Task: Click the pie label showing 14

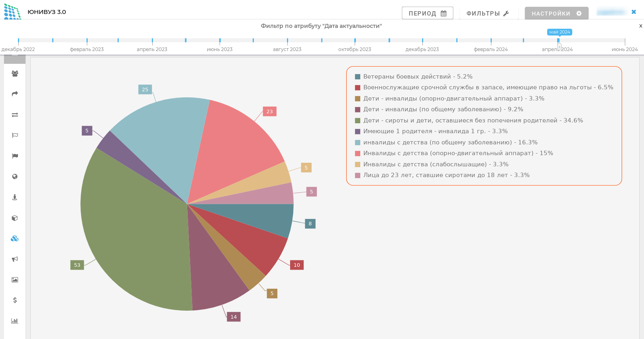Action: pos(234,317)
